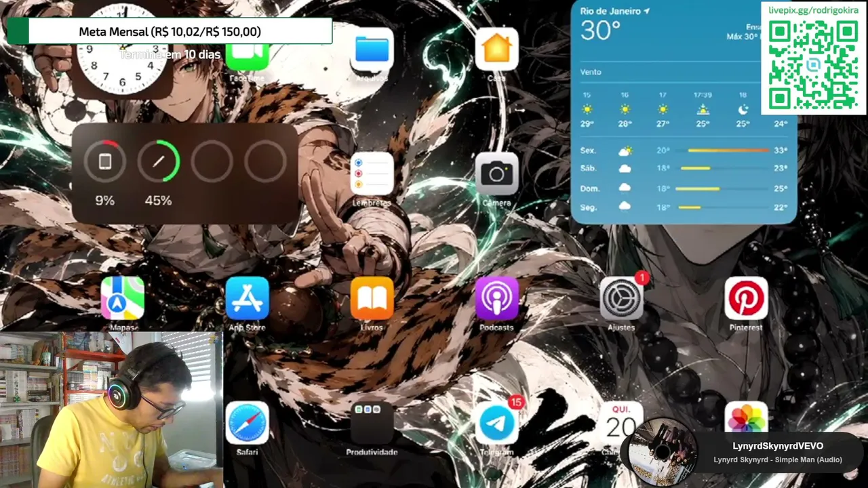Select the Sáb. forecast row
The height and width of the screenshot is (488, 868).
684,168
